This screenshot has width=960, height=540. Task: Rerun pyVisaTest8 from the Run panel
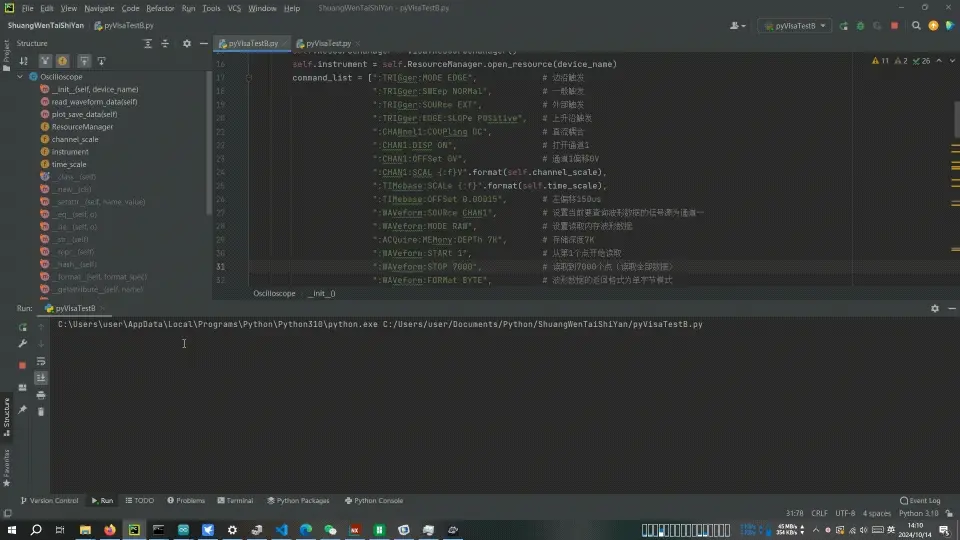pyautogui.click(x=23, y=328)
